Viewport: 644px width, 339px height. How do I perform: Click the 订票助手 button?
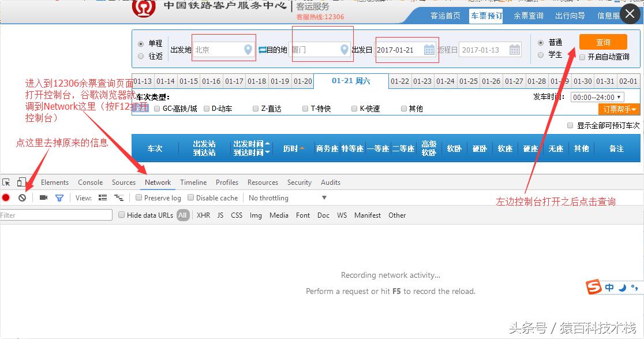point(619,109)
